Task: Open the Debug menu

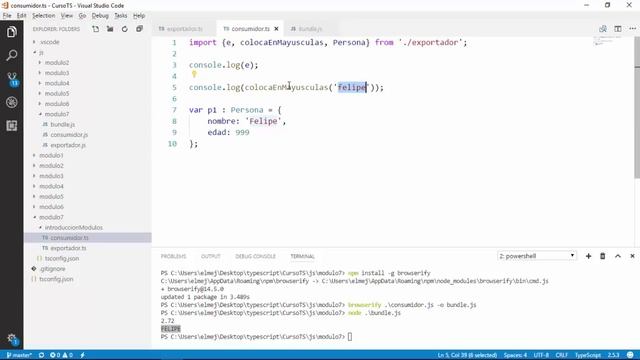Action: coord(100,16)
